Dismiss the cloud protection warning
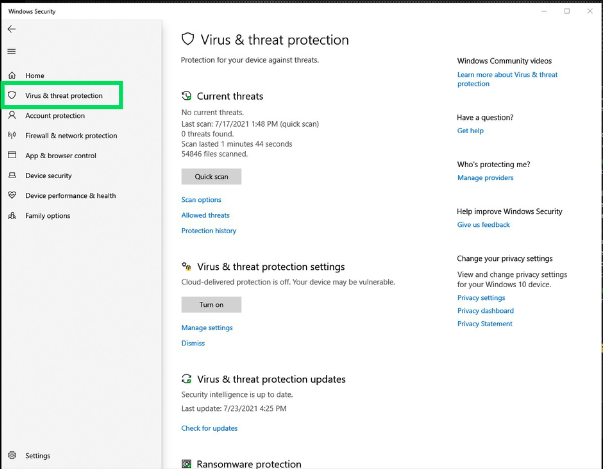Image resolution: width=603 pixels, height=469 pixels. point(192,343)
